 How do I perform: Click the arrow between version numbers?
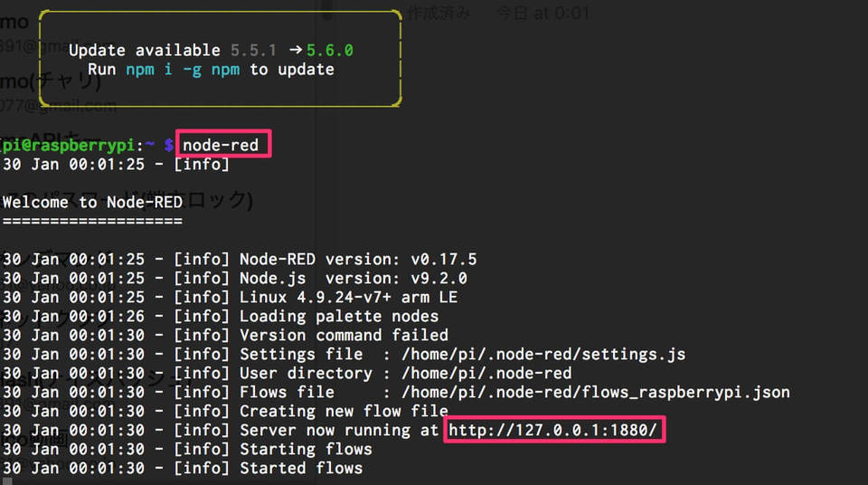click(x=295, y=51)
